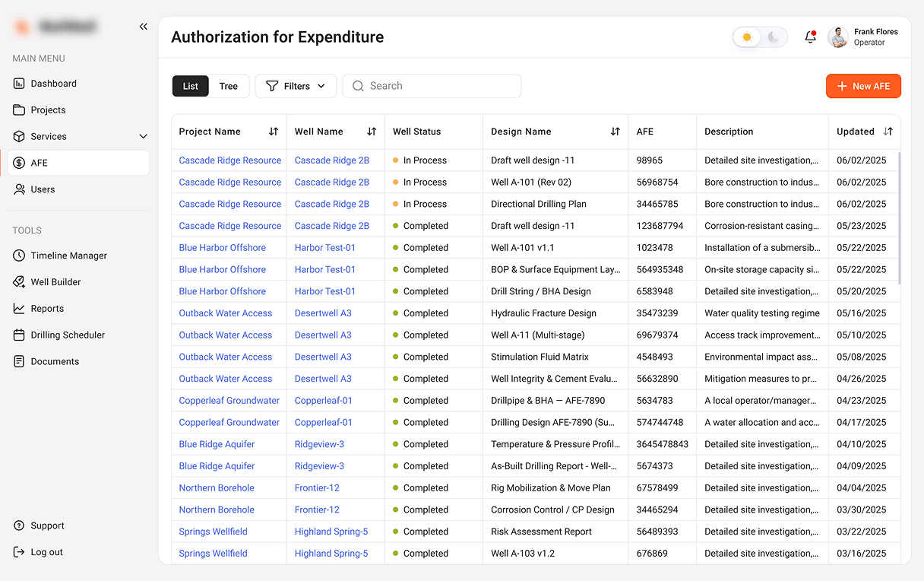
Task: Switch to dark mode moon toggle
Action: click(774, 37)
